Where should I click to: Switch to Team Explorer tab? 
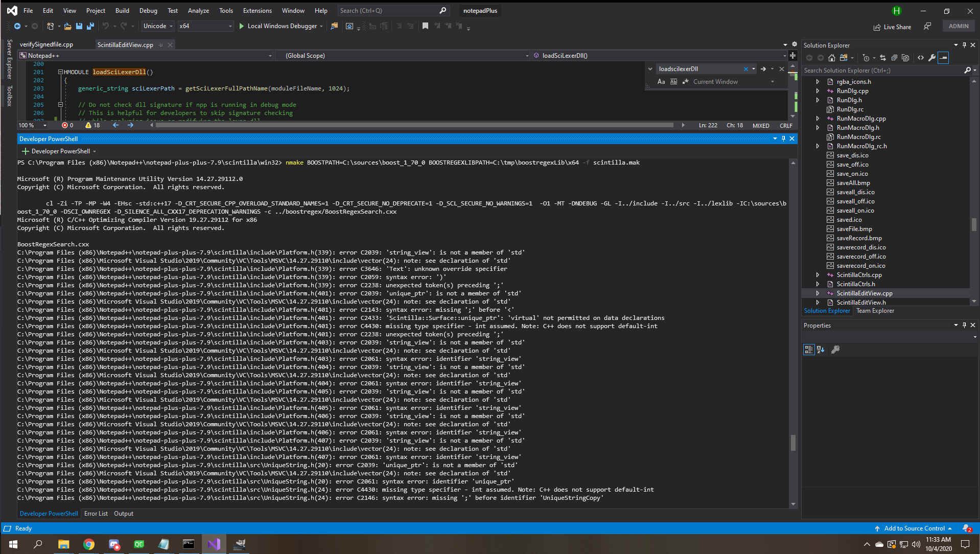click(x=875, y=311)
